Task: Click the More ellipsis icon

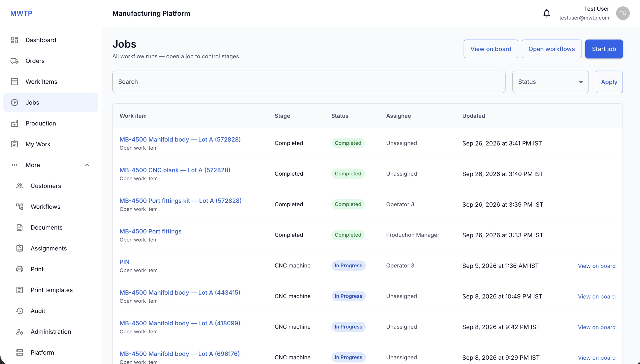Action: pyautogui.click(x=14, y=165)
